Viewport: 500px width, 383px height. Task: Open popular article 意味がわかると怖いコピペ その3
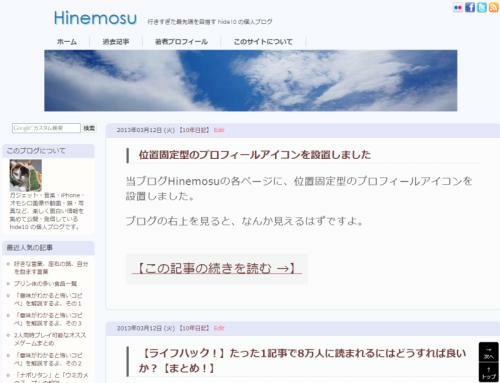(48, 319)
